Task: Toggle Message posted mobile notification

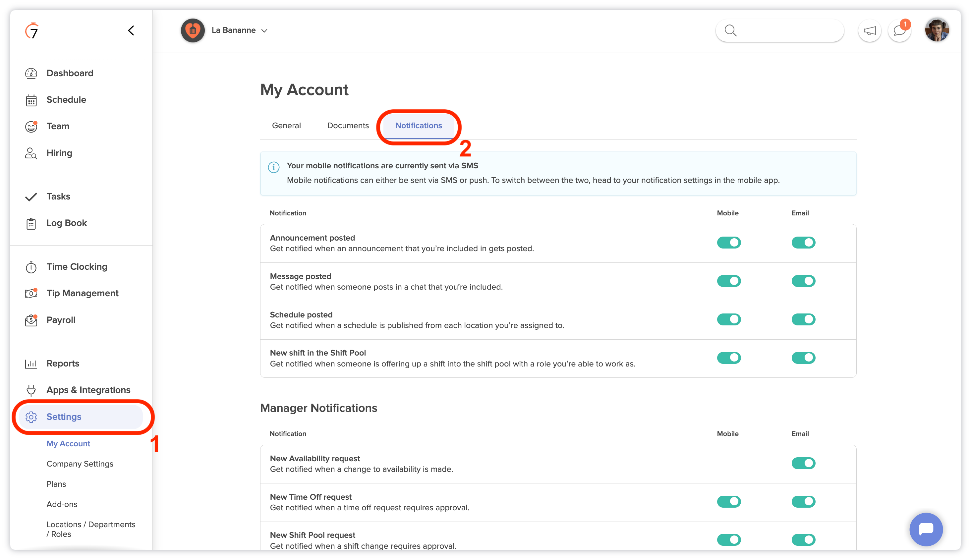Action: (x=728, y=281)
